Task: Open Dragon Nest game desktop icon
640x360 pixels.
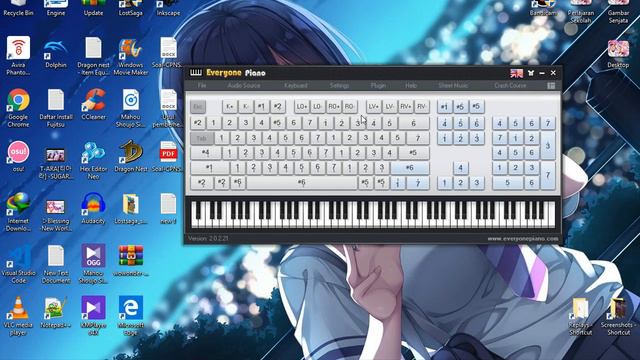Action: tap(131, 156)
